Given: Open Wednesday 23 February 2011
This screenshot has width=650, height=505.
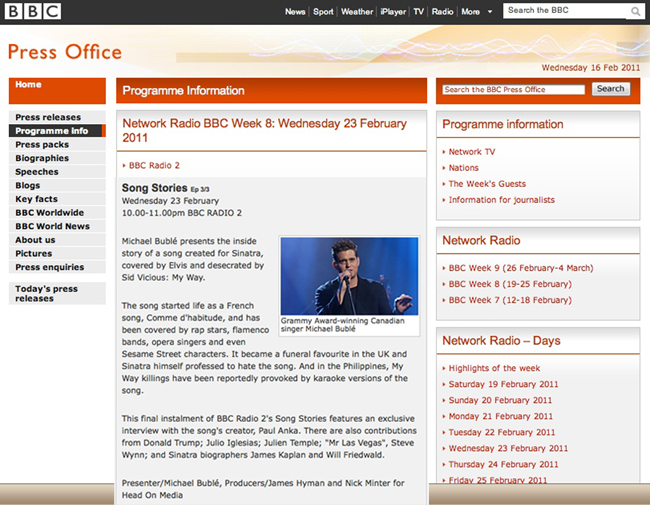Looking at the screenshot, I should 508,449.
